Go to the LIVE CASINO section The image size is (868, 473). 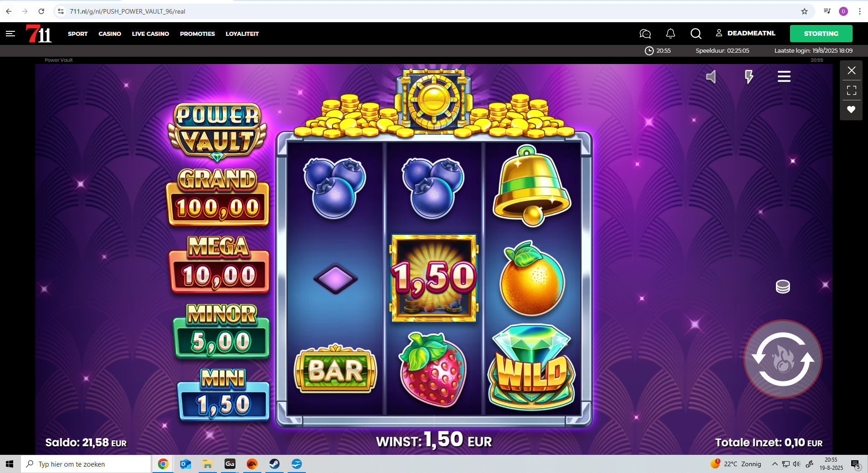point(150,34)
